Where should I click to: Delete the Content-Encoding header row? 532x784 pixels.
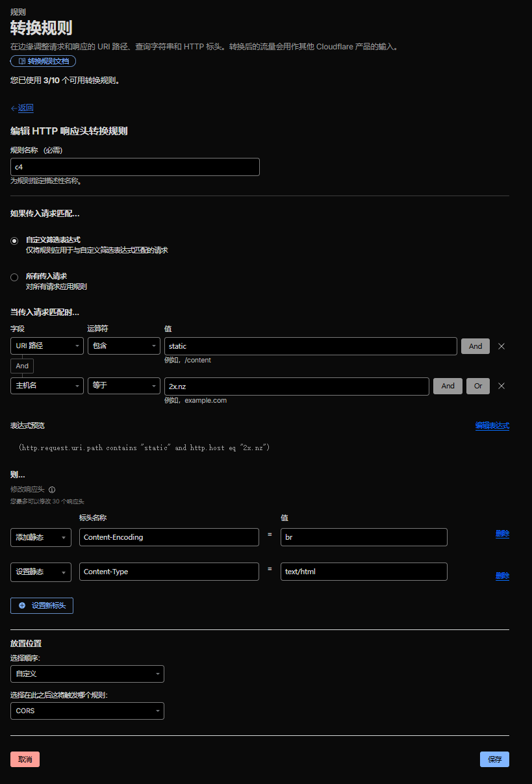pyautogui.click(x=502, y=534)
